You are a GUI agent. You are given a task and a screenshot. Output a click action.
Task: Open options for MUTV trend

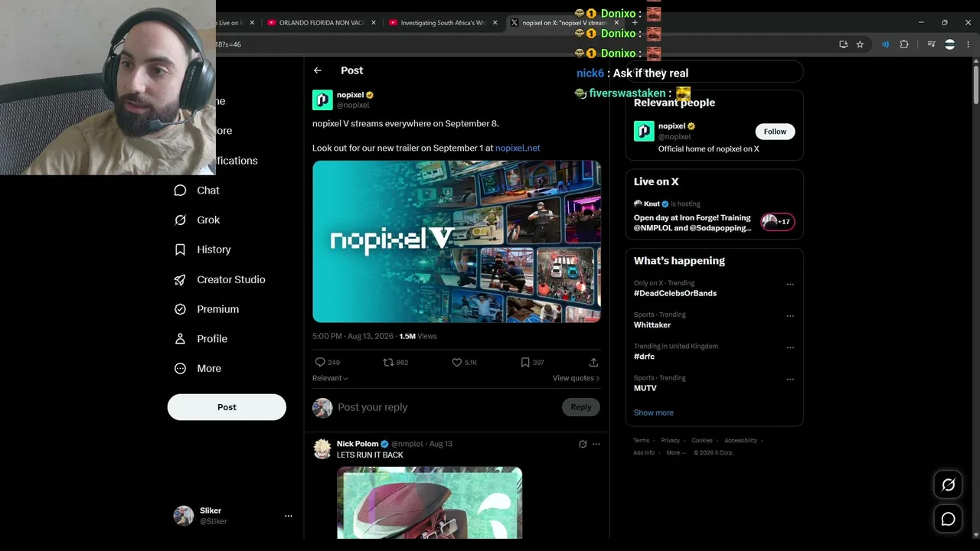pyautogui.click(x=790, y=379)
